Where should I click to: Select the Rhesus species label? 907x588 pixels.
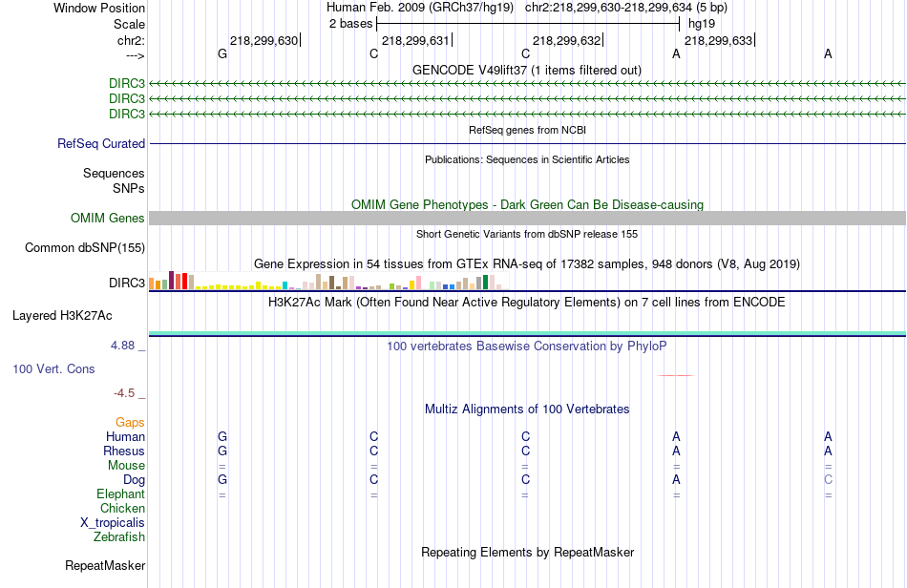(124, 451)
